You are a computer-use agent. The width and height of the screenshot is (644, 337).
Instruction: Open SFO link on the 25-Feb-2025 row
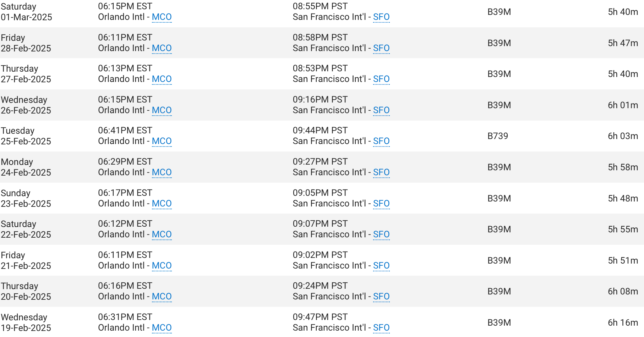point(381,141)
